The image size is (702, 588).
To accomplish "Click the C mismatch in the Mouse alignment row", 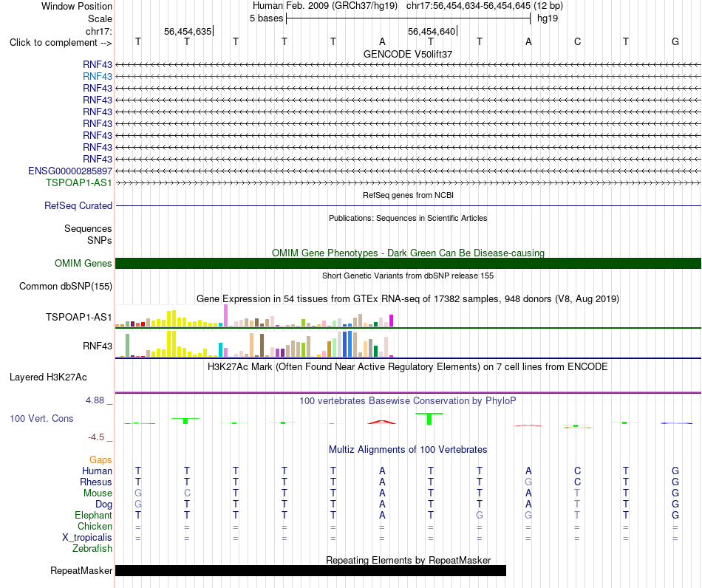I will pos(187,493).
